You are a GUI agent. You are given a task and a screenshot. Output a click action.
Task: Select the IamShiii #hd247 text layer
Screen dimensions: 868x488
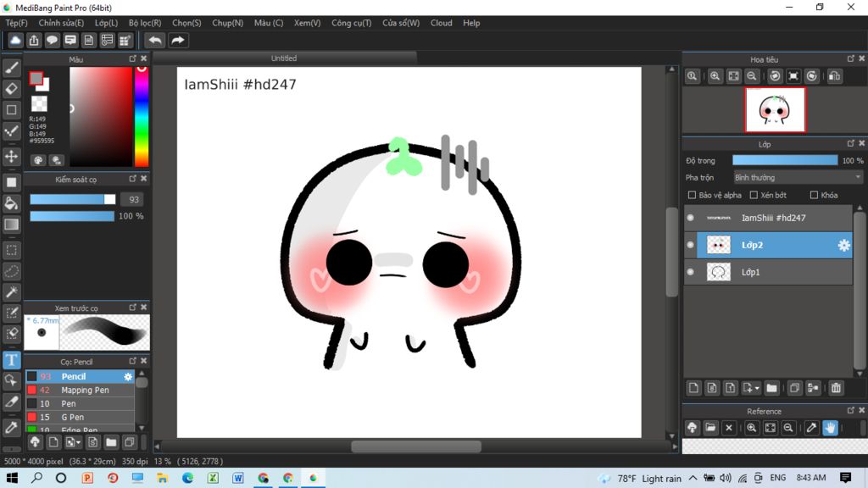click(768, 218)
